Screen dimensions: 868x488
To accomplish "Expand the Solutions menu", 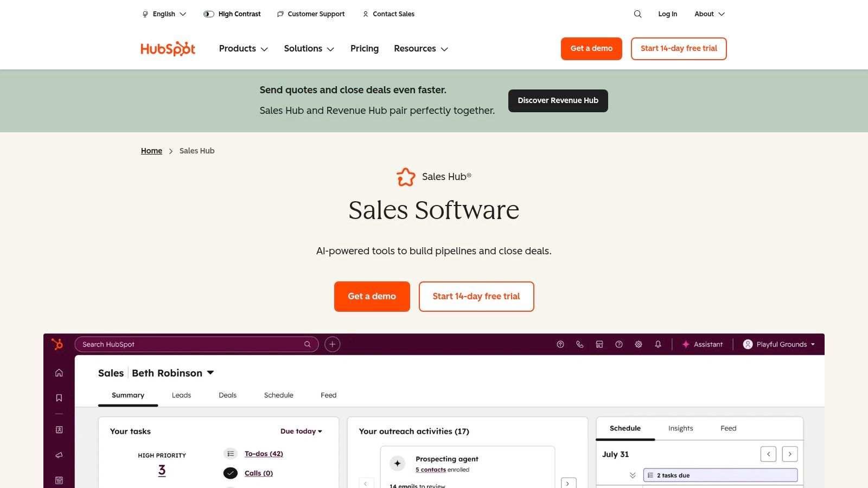I will (309, 49).
